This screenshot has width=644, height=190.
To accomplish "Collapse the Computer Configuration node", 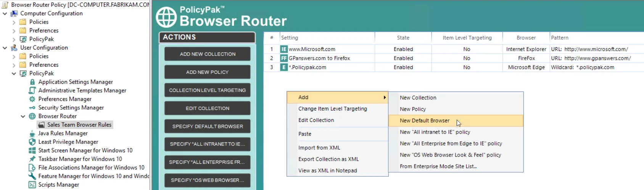I will pos(5,14).
